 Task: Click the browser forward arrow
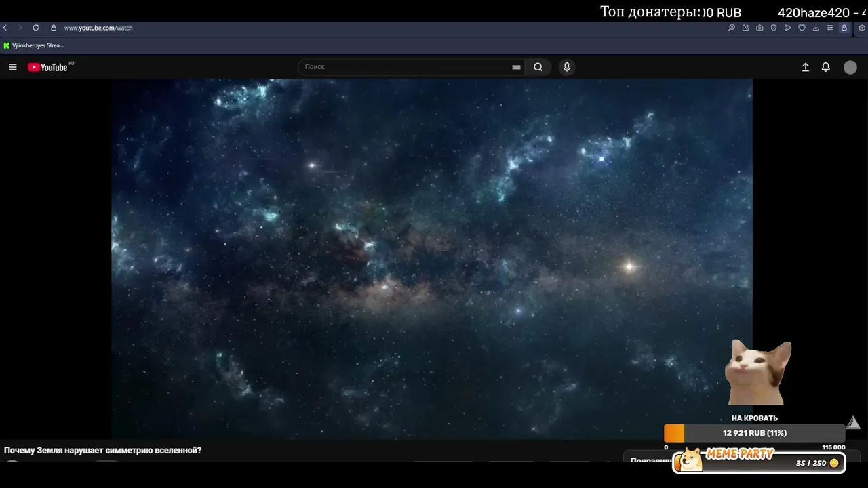20,28
